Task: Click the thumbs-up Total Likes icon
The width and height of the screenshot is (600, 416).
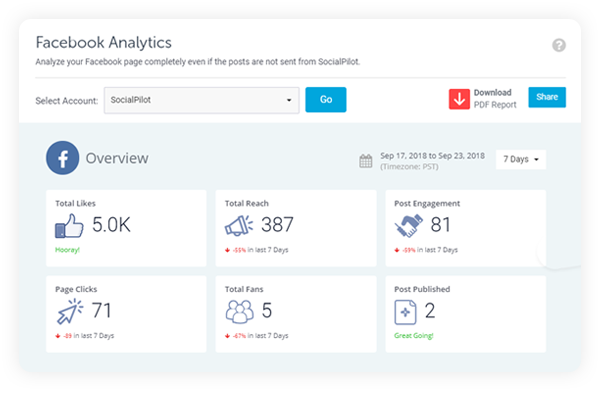Action: [69, 225]
